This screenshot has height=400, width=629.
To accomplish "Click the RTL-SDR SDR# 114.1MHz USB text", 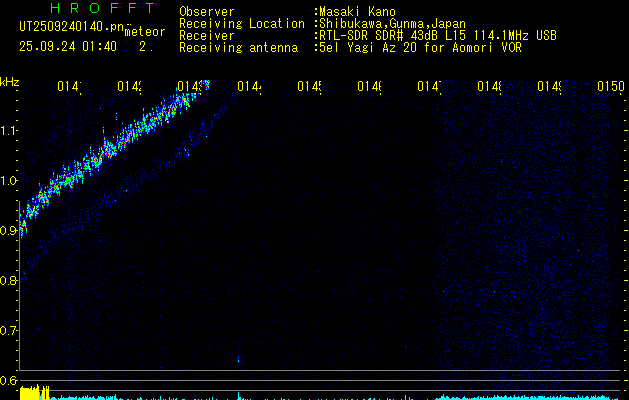I will click(438, 36).
